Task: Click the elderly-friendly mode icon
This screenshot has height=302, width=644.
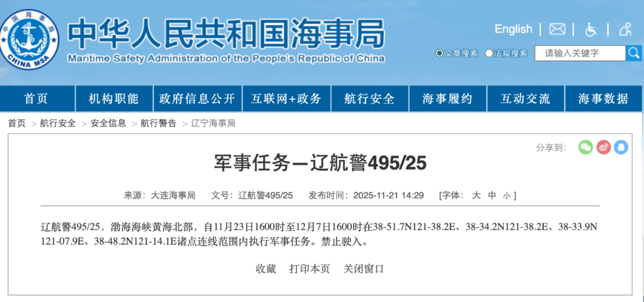Action: [625, 29]
